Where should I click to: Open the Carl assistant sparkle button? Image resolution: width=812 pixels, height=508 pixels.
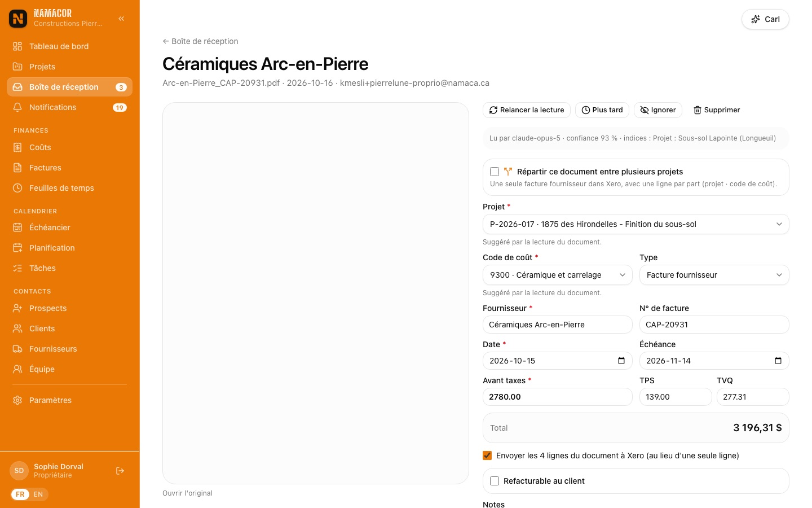point(765,19)
